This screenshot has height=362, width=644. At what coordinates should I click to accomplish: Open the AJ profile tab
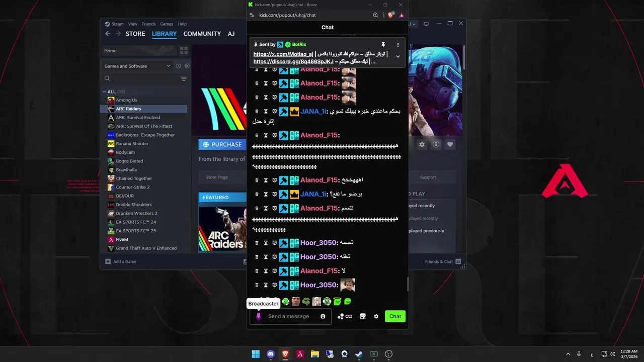(x=231, y=34)
